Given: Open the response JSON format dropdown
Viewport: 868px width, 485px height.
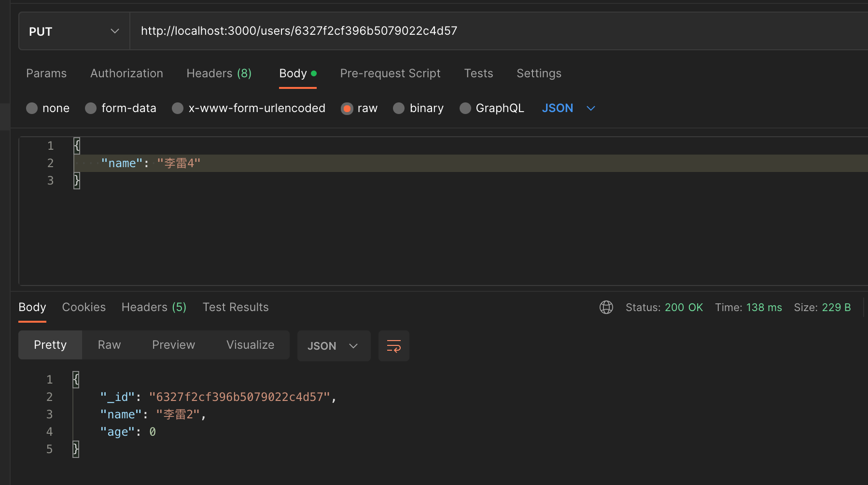Looking at the screenshot, I should tap(334, 346).
